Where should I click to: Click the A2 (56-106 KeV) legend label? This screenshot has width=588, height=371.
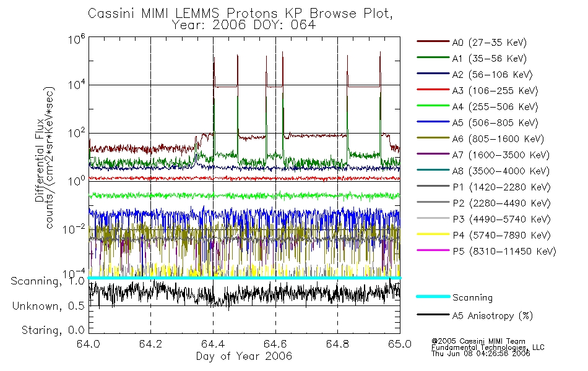click(492, 75)
